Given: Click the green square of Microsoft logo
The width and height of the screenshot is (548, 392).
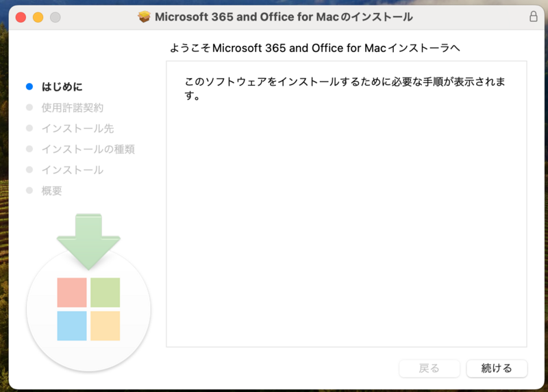Looking at the screenshot, I should click(x=105, y=293).
